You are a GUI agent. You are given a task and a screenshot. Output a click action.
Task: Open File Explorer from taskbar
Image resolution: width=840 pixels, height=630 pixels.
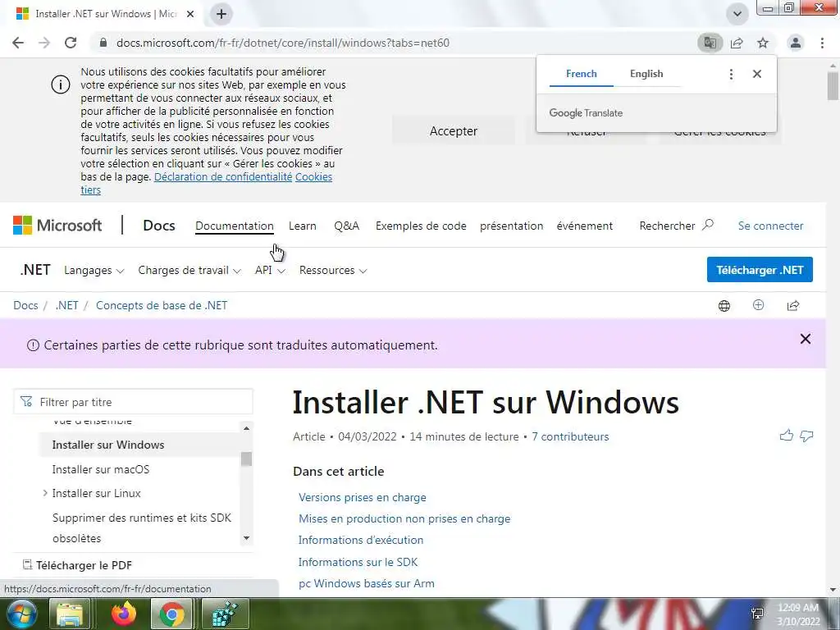70,614
